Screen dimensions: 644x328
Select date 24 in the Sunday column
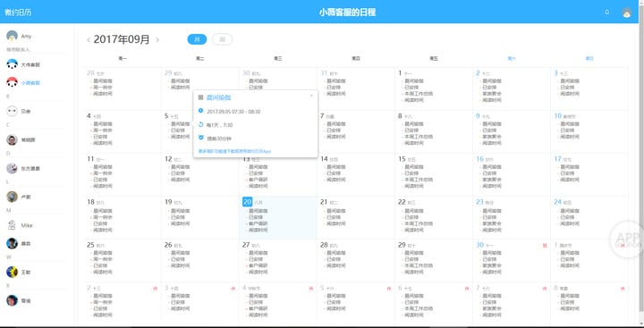click(x=557, y=202)
